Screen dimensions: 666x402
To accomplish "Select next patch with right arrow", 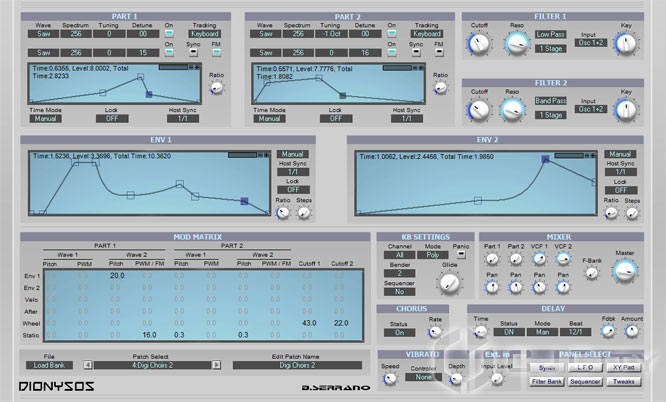I will point(216,365).
